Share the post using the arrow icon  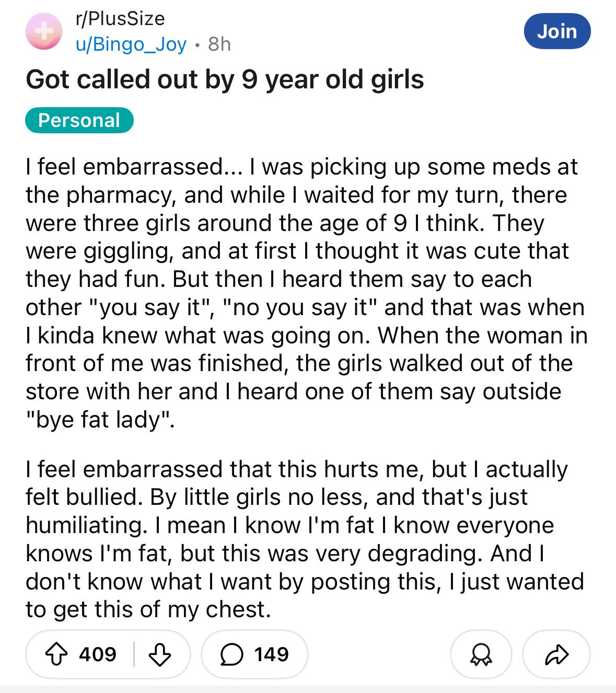click(556, 654)
